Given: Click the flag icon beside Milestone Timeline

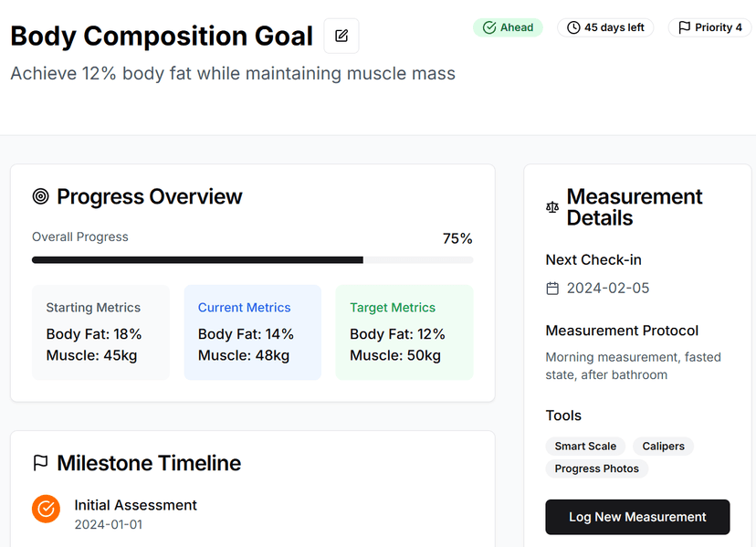Looking at the screenshot, I should tap(40, 463).
